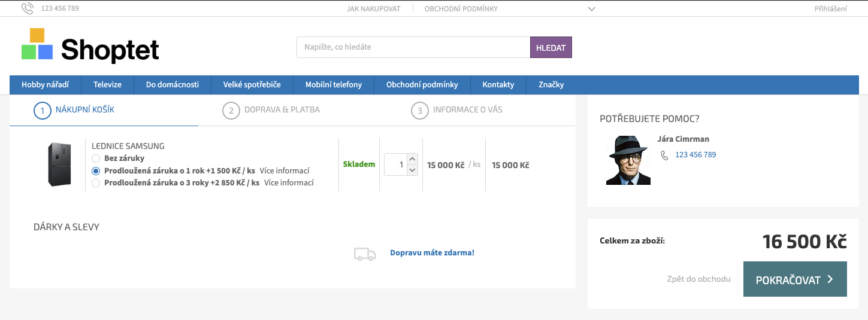
Task: Focus the 'Napište, co hledáte' search field
Action: (413, 47)
